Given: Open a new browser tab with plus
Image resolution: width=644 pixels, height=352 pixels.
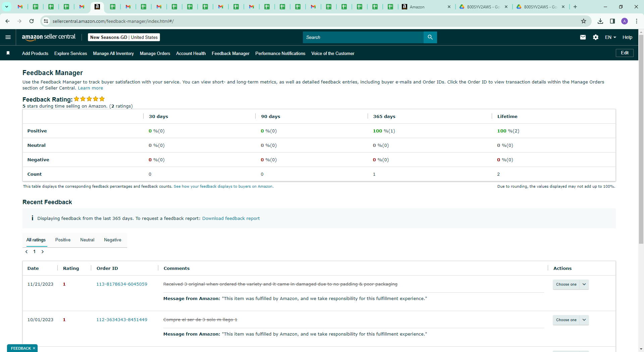Looking at the screenshot, I should coord(575,7).
